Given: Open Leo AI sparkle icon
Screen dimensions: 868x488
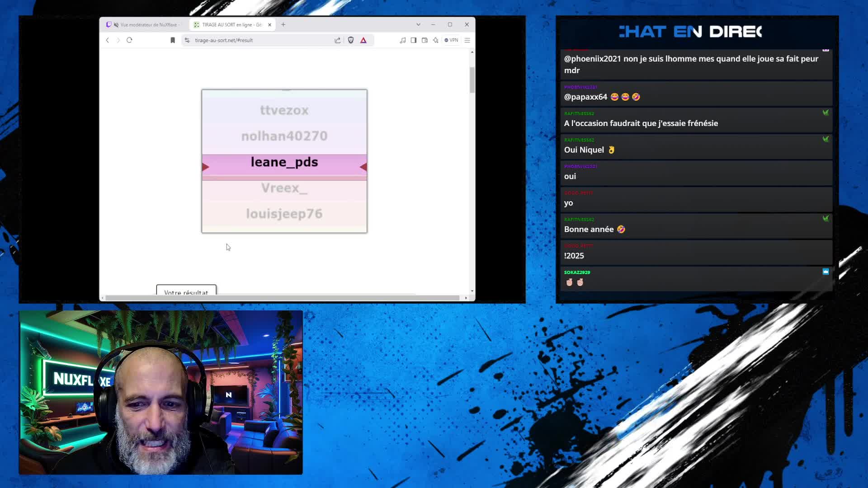Looking at the screenshot, I should [436, 40].
